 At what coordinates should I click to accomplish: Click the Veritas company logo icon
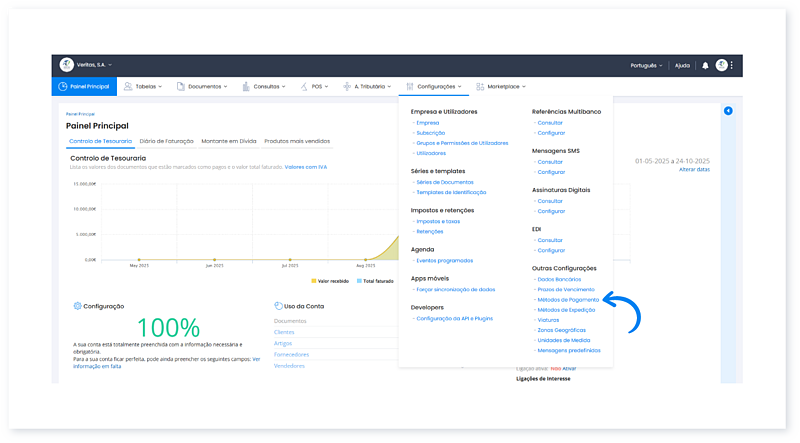(67, 65)
